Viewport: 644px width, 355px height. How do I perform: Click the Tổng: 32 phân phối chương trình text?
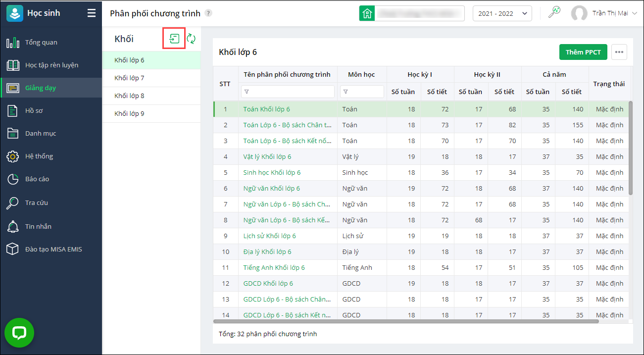pos(268,334)
